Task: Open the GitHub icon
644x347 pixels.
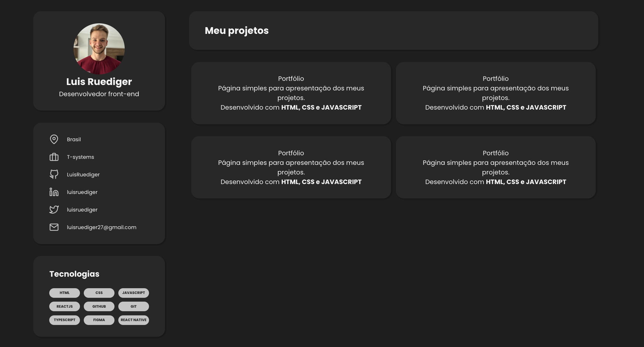Action: pyautogui.click(x=54, y=174)
